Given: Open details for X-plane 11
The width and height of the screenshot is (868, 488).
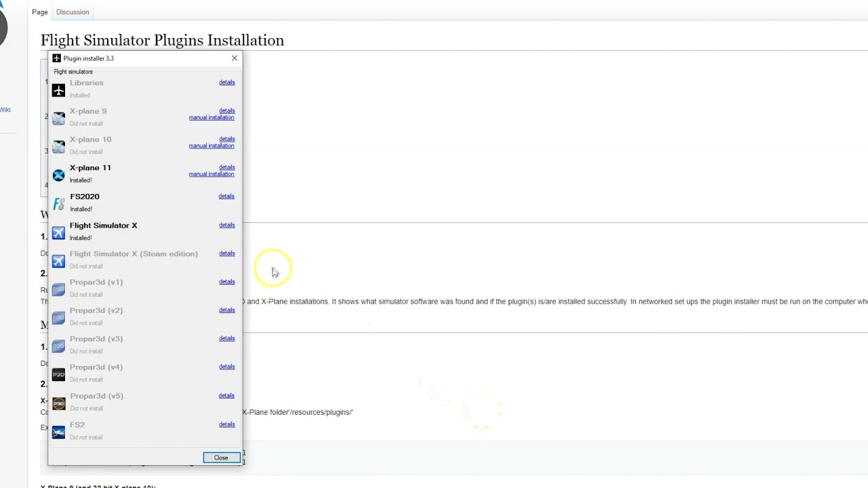Looking at the screenshot, I should pos(226,167).
